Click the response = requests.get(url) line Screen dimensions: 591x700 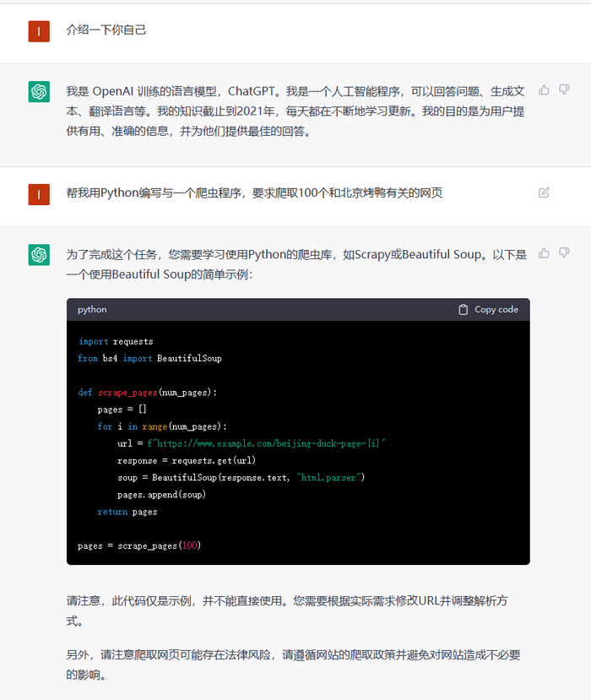[187, 461]
